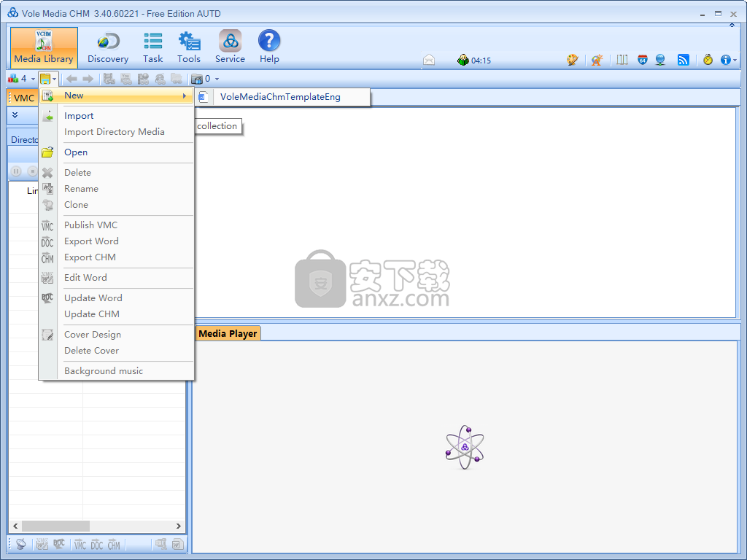Click bottom toolbar Word document icon
This screenshot has height=560, width=747.
pos(178,544)
